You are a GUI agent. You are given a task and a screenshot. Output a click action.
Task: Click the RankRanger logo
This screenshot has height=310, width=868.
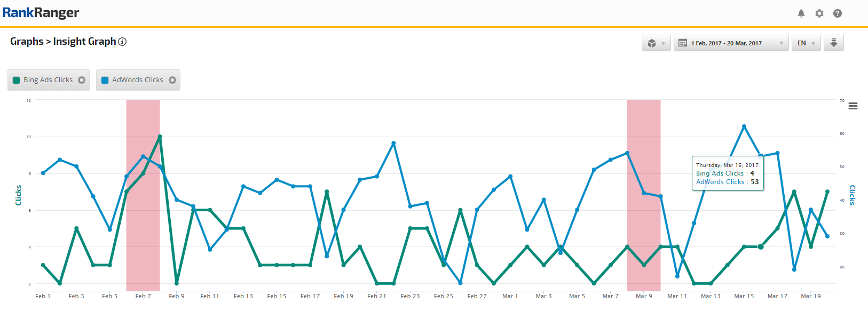(x=41, y=13)
